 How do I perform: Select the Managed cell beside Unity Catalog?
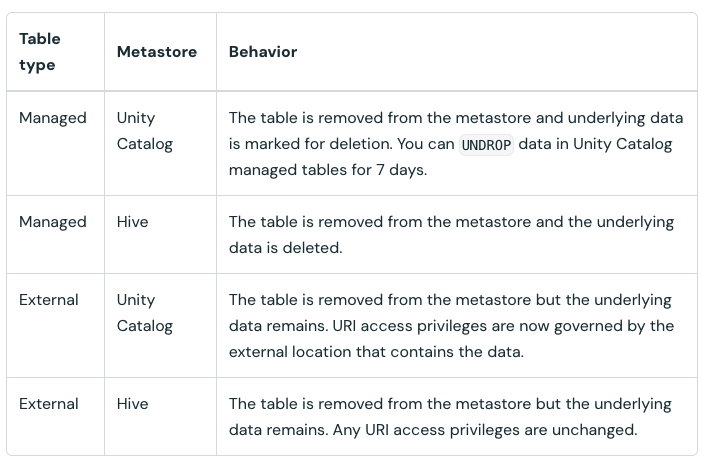tap(53, 118)
